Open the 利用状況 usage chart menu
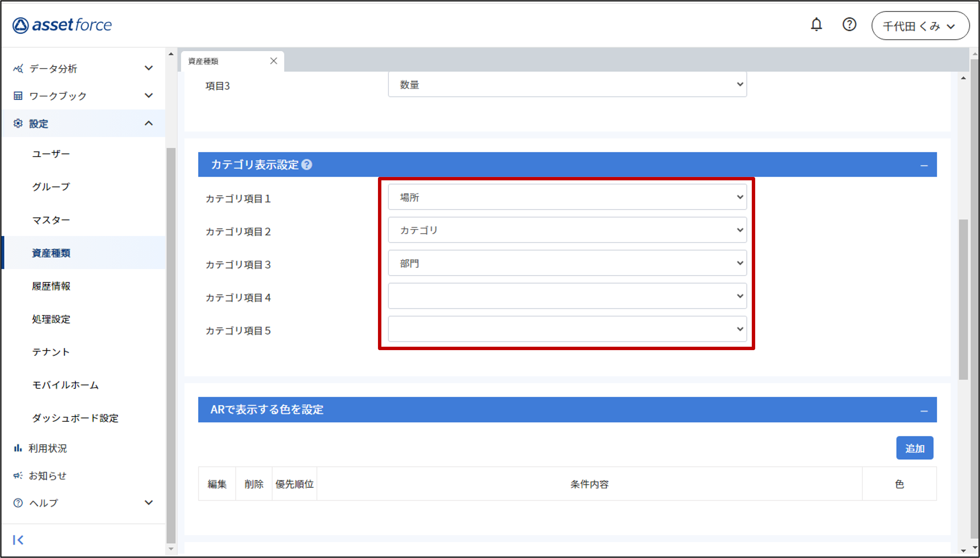980x558 pixels. [x=48, y=448]
